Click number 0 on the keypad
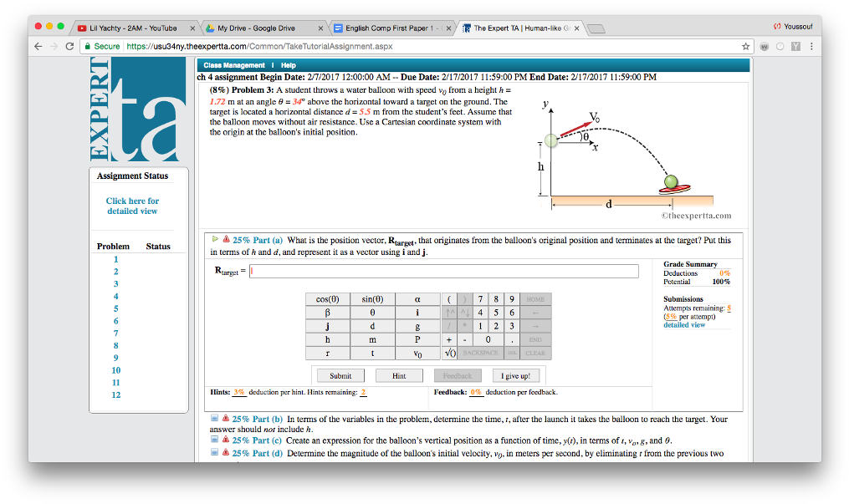This screenshot has width=849, height=504. click(488, 339)
